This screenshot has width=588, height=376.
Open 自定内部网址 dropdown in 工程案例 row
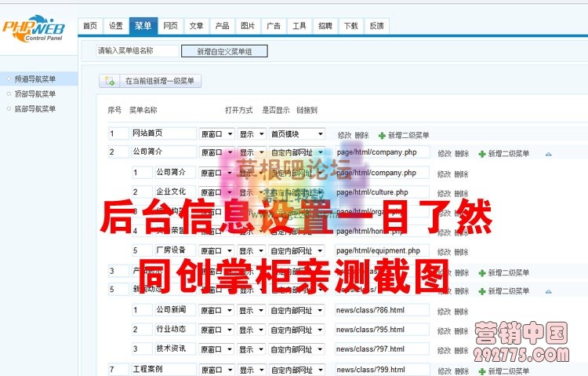click(x=296, y=370)
